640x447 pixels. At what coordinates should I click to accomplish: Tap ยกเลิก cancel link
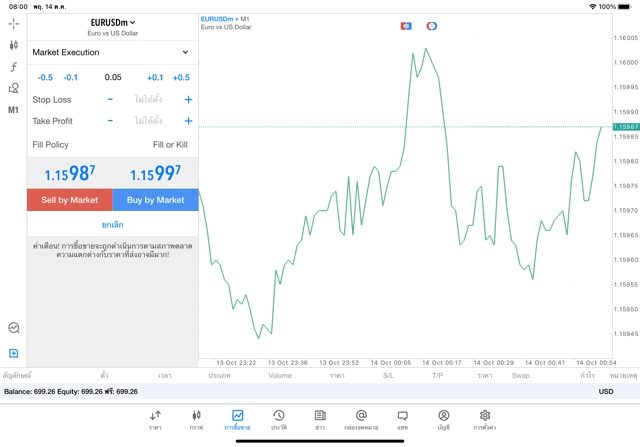113,225
